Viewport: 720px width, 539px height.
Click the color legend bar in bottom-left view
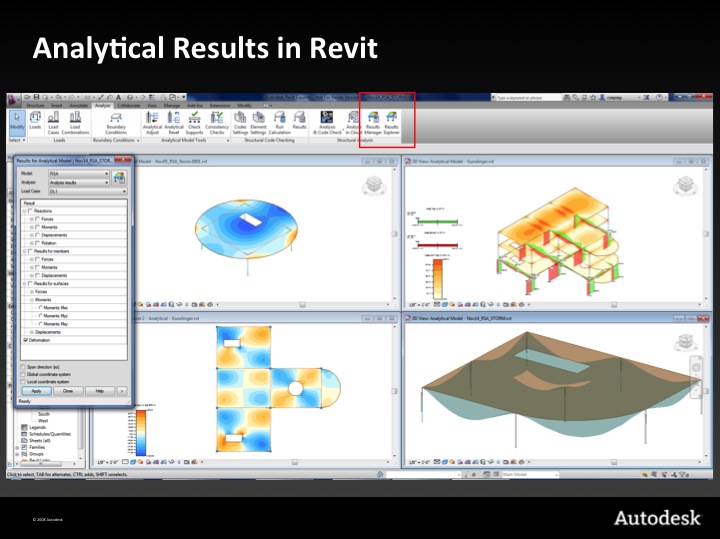click(141, 432)
